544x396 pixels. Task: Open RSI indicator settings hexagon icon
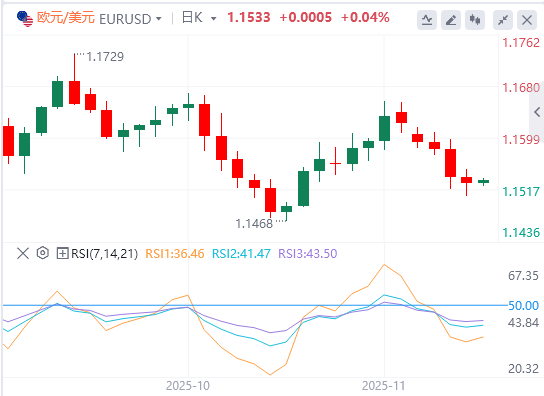[43, 253]
